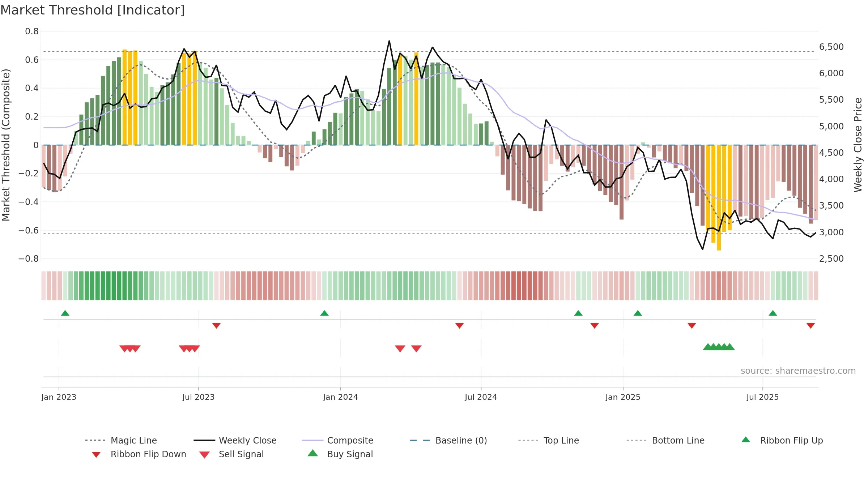Toggle the Bottom Line legend entry
This screenshot has width=868, height=488.
point(665,440)
